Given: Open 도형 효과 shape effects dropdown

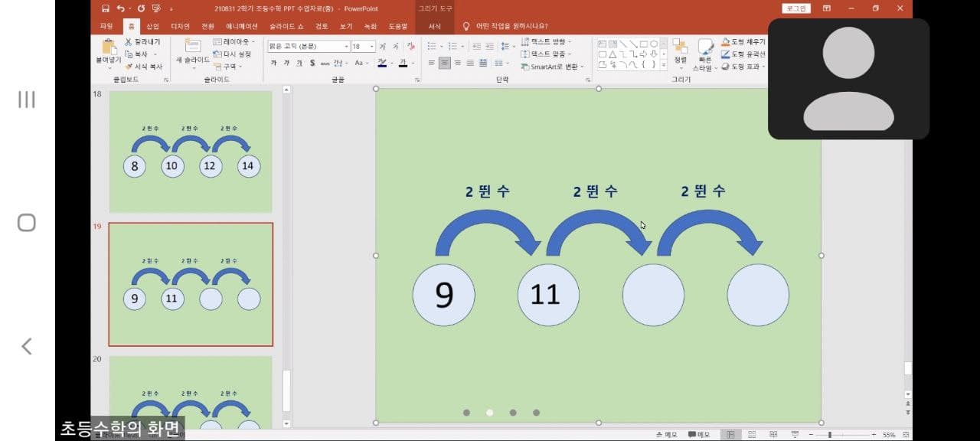Looking at the screenshot, I should (x=743, y=67).
